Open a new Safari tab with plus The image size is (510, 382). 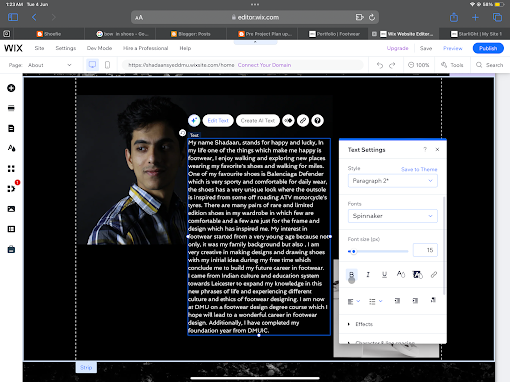(475, 17)
